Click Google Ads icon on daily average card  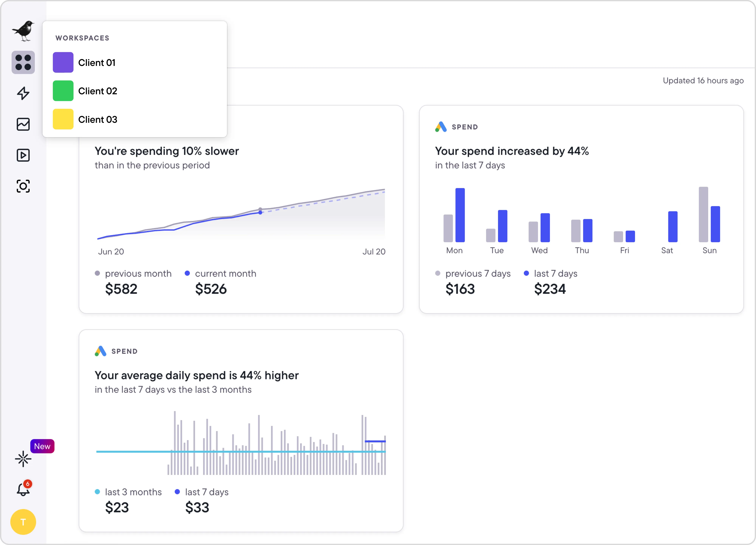100,351
